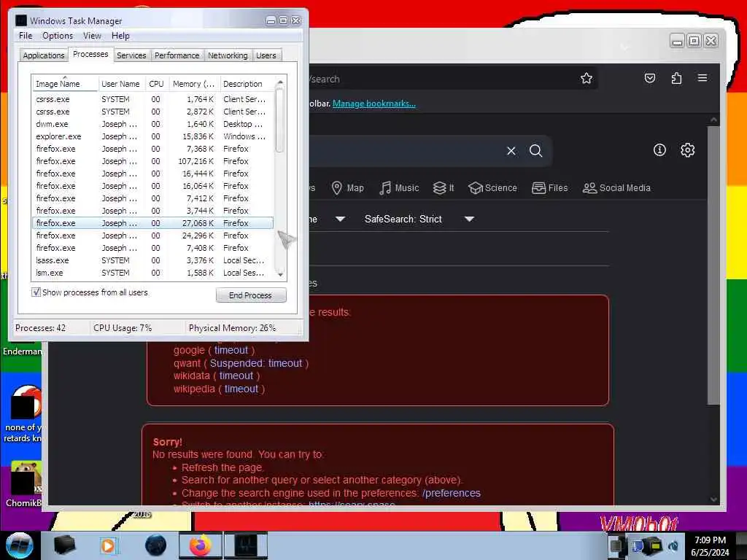Open the search info icon
Viewport: 747px width, 560px height.
(x=659, y=150)
